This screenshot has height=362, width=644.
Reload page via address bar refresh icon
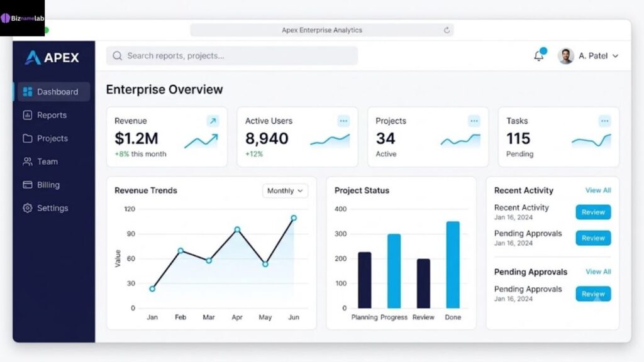(x=447, y=30)
